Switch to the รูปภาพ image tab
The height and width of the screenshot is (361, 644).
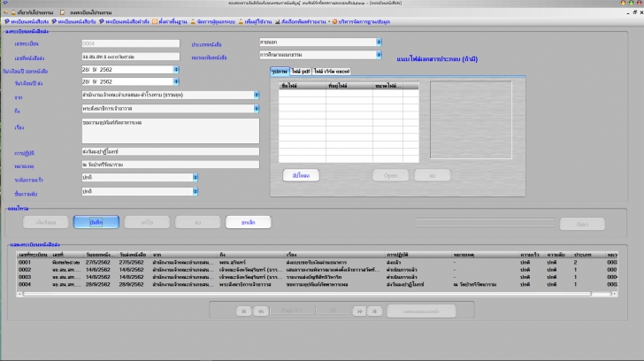point(280,72)
